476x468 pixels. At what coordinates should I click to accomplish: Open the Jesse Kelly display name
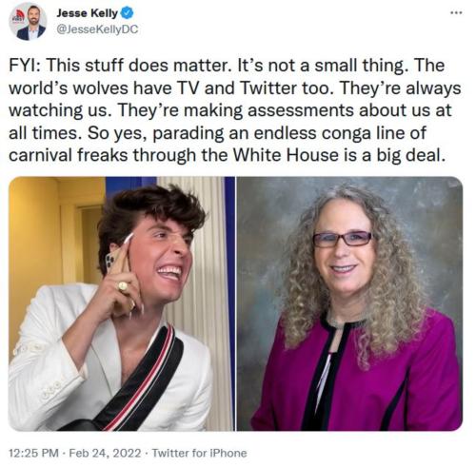point(87,13)
